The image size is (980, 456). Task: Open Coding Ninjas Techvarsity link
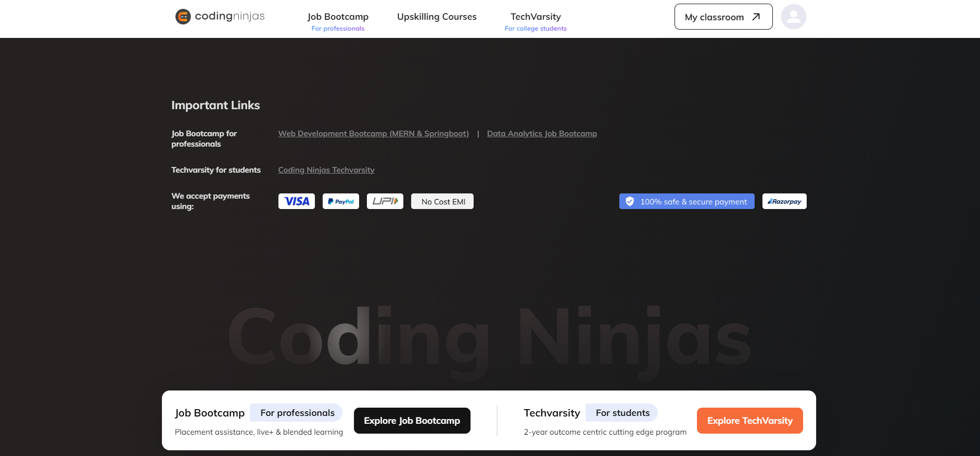pos(326,170)
